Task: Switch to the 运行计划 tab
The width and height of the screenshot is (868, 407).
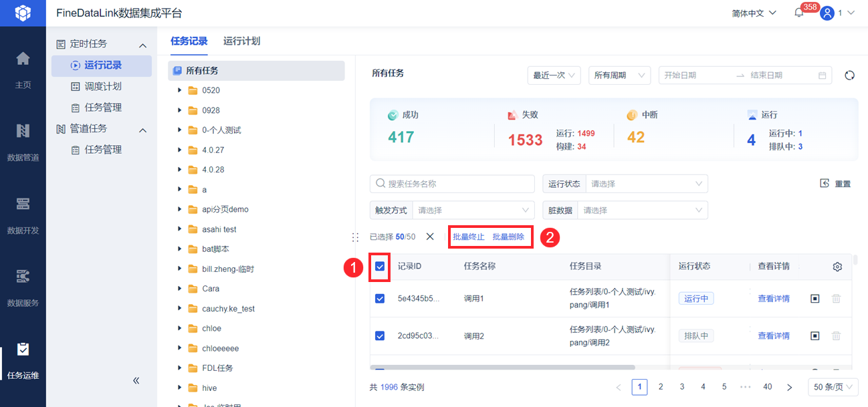Action: point(241,41)
